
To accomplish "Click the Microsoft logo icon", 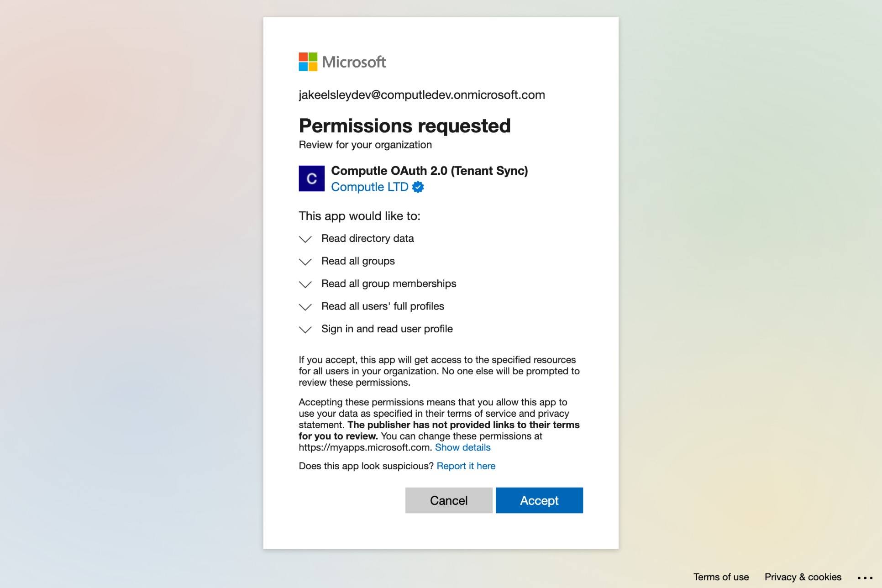I will coord(308,62).
